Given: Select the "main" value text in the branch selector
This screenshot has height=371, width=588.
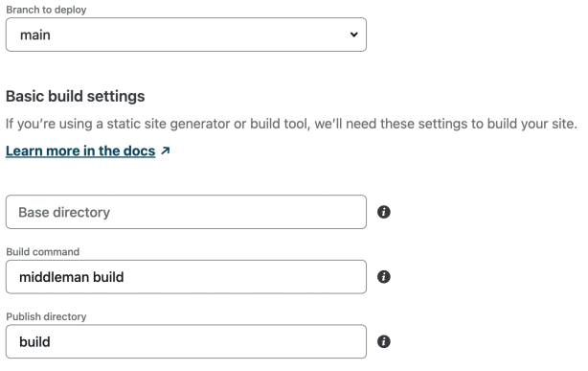Looking at the screenshot, I should click(x=35, y=35).
